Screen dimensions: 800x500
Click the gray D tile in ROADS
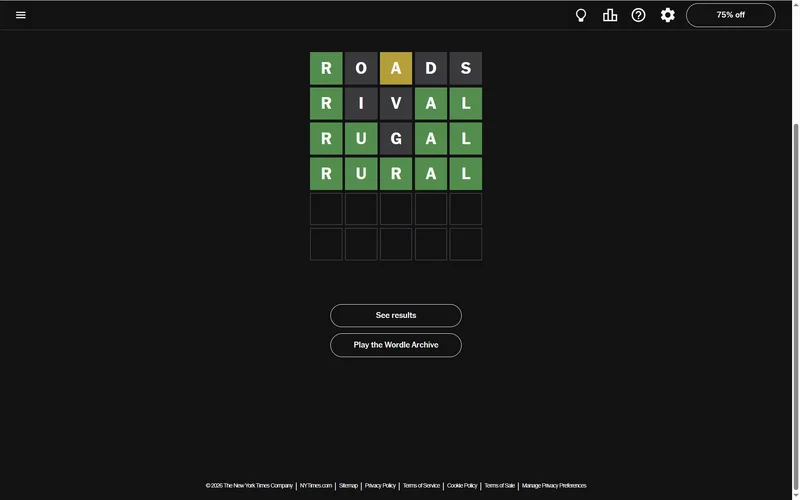click(x=431, y=68)
